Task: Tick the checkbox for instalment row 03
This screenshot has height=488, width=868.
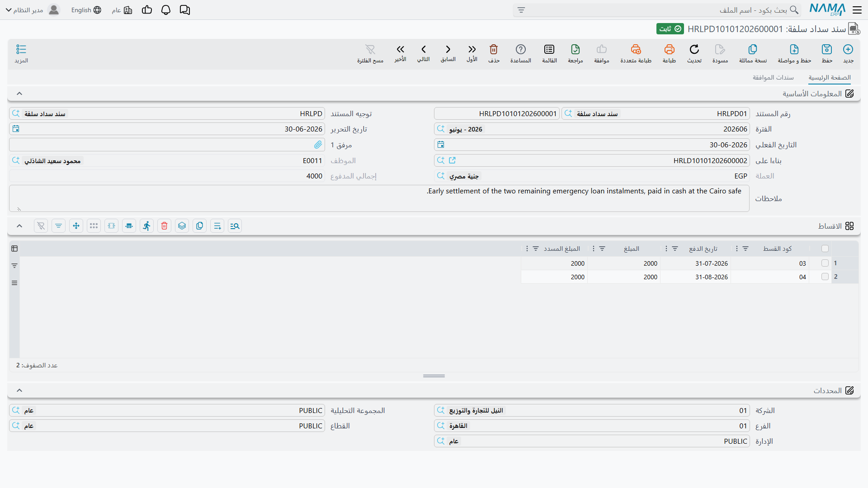Action: (825, 263)
